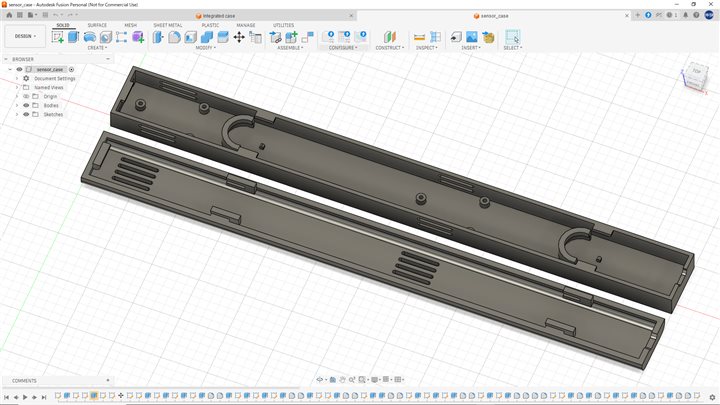Switch to the Integrated case document tab
The height and width of the screenshot is (405, 720).
click(x=215, y=16)
